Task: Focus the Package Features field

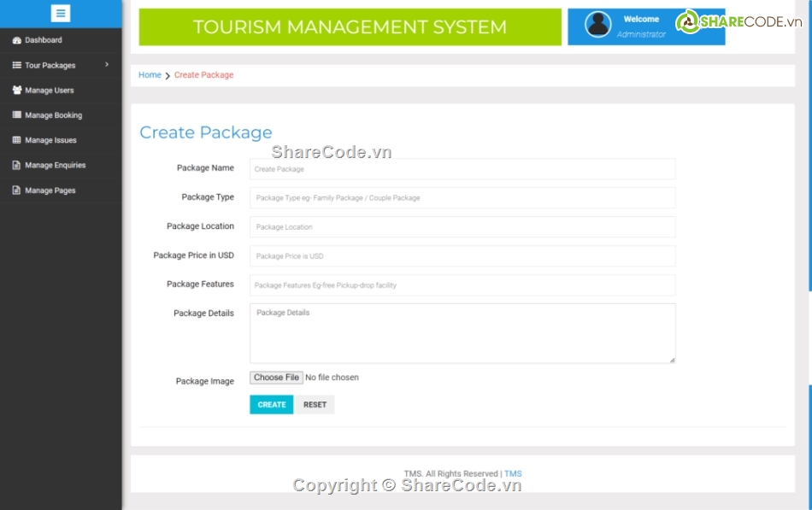Action: point(462,285)
